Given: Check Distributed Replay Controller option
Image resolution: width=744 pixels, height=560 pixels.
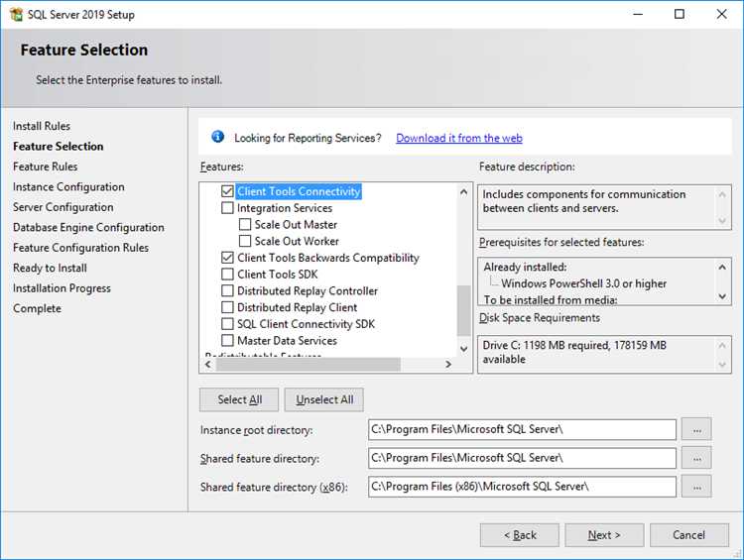Looking at the screenshot, I should point(227,290).
